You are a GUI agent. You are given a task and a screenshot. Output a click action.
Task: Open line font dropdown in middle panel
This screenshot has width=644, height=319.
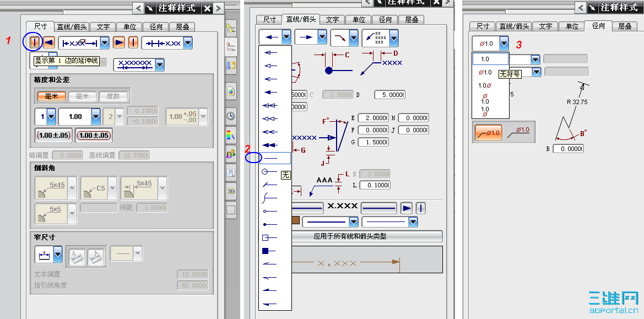click(x=353, y=222)
